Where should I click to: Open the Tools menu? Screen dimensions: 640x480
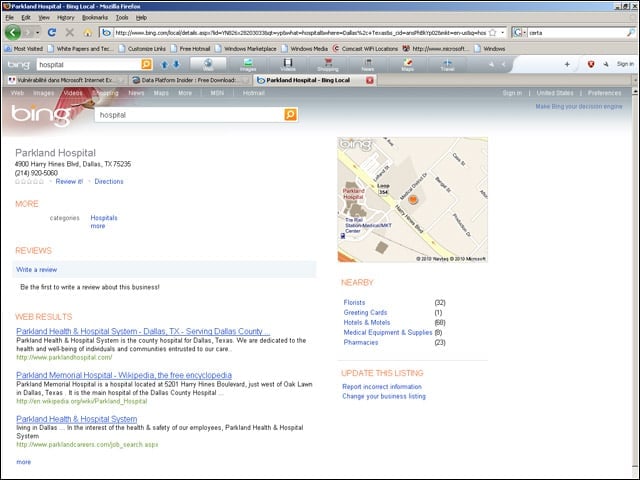tap(122, 18)
